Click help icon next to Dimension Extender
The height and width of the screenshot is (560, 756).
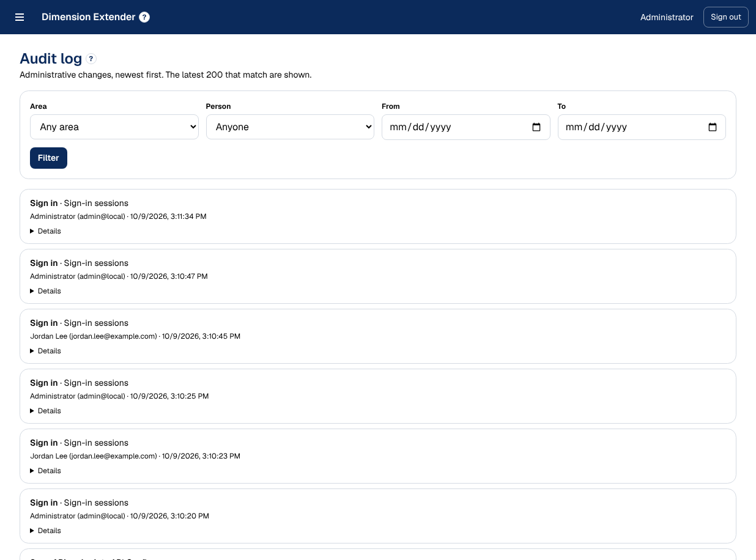144,17
